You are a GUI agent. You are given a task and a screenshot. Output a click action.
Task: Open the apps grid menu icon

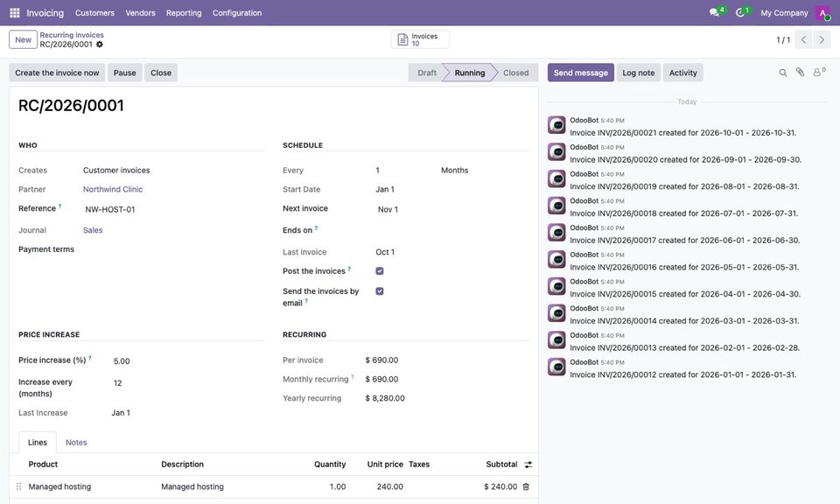click(x=15, y=13)
